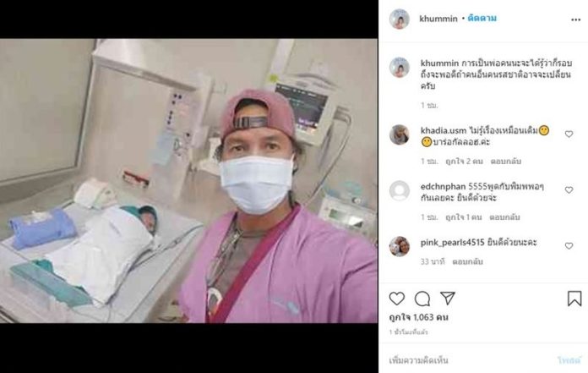588x373 pixels.
Task: Reply to khadia.usm's comment
Action: pyautogui.click(x=506, y=162)
